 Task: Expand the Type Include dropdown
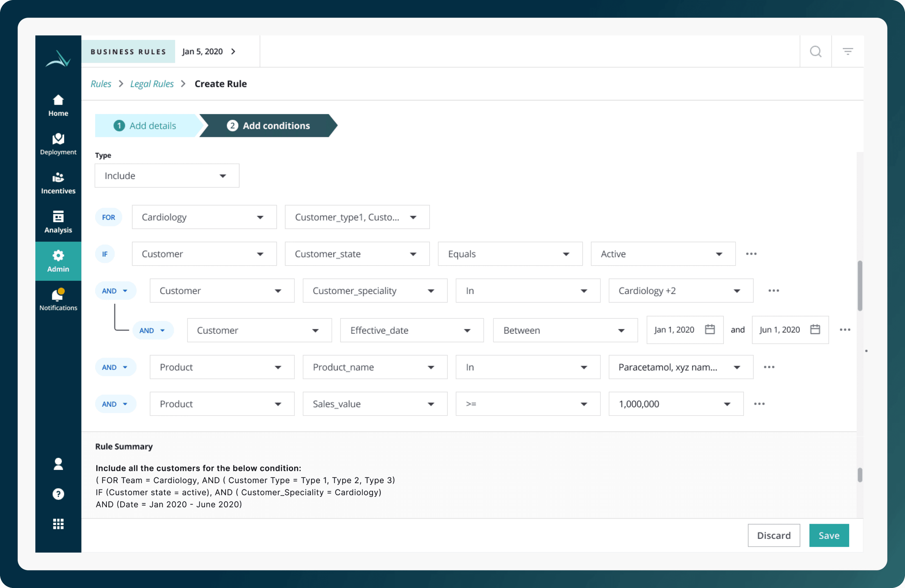click(x=166, y=176)
